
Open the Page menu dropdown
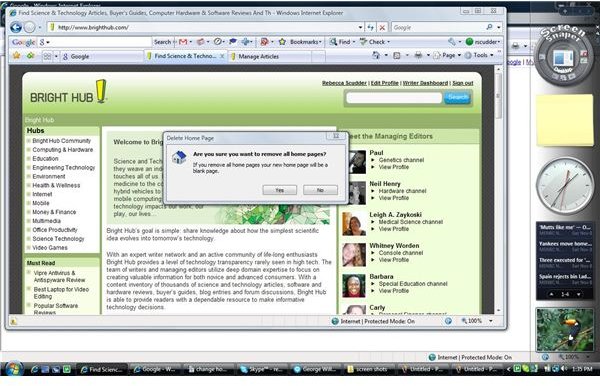point(446,55)
